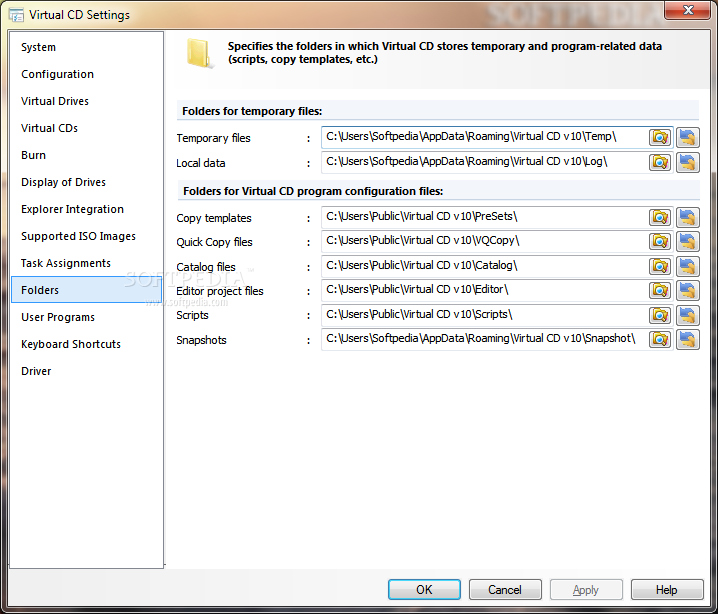Close the Virtual CD Settings window
Image resolution: width=718 pixels, height=614 pixels.
coord(687,10)
